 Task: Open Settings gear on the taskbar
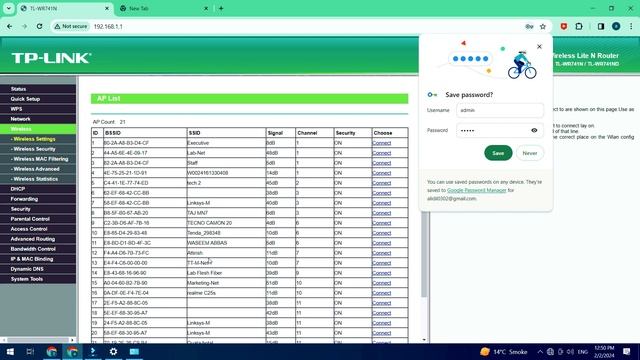click(113, 351)
